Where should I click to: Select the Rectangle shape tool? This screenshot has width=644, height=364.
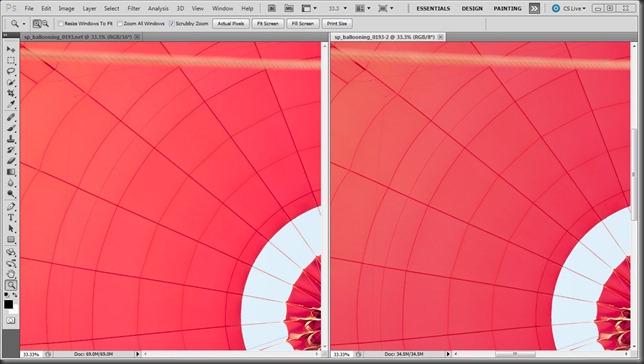click(11, 240)
